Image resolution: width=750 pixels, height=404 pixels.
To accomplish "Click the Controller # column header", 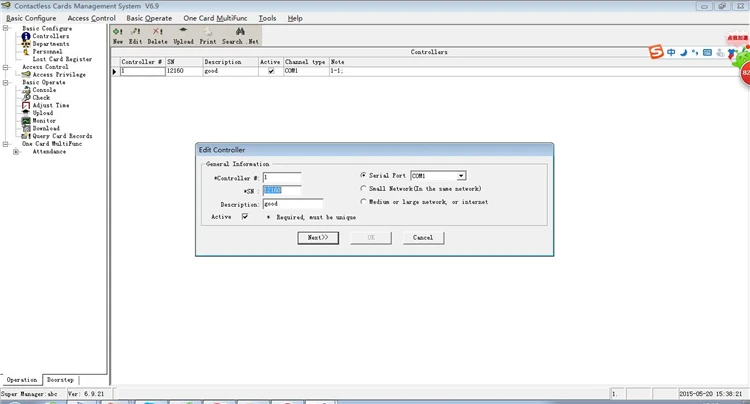I will (x=143, y=62).
